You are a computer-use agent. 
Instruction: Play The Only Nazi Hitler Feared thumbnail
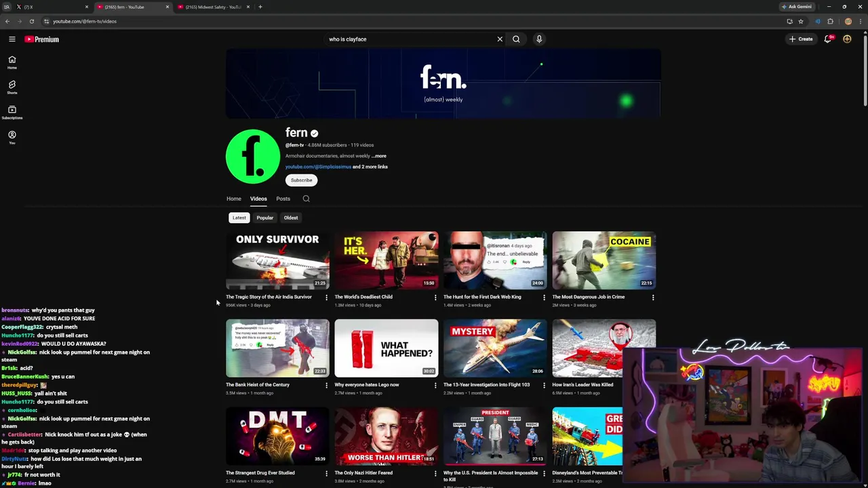click(387, 436)
